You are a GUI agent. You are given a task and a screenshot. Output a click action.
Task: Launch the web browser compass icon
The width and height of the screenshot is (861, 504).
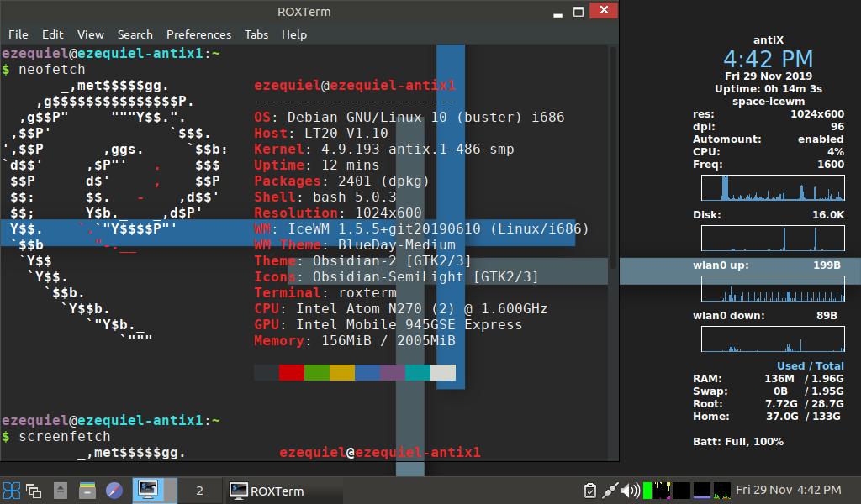pos(114,491)
